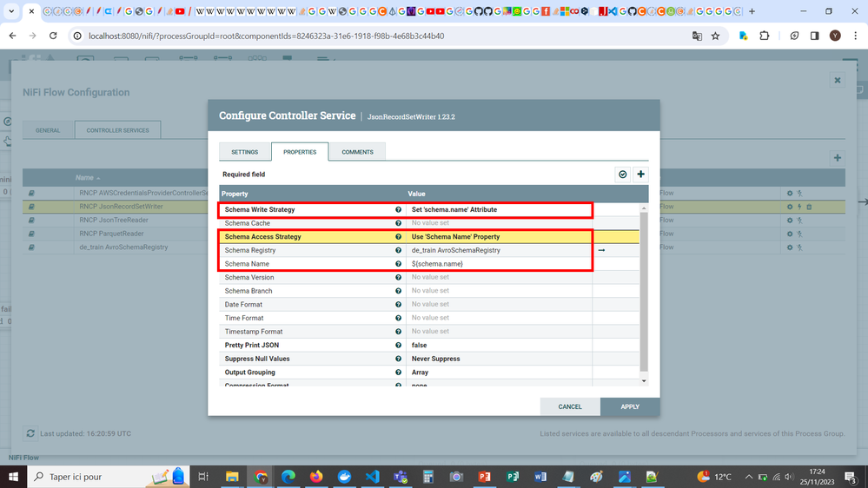Open help icon for Pretty Print JSON
868x488 pixels.
tap(398, 346)
